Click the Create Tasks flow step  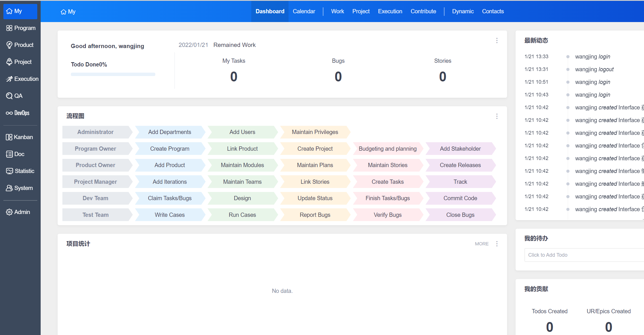point(388,182)
